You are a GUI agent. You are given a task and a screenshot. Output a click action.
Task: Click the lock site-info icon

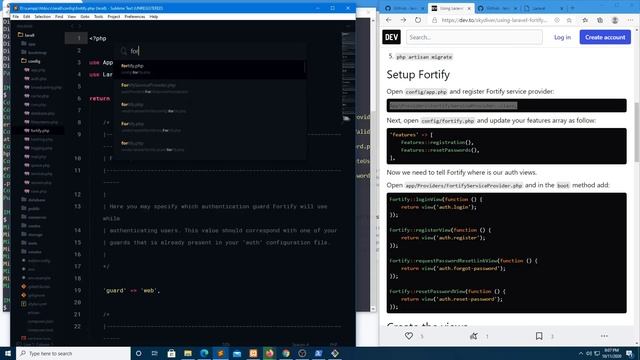tap(434, 20)
